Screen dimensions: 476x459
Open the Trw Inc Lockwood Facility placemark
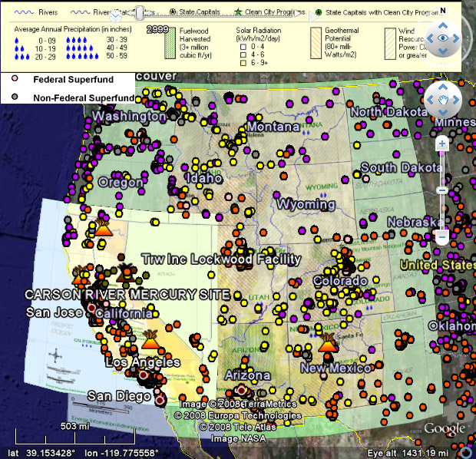(222, 259)
